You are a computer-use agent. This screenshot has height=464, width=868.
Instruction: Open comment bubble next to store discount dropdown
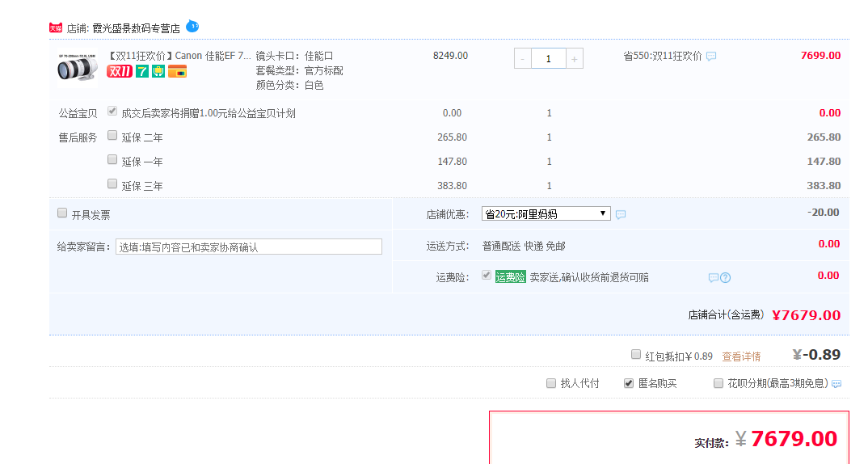click(621, 214)
